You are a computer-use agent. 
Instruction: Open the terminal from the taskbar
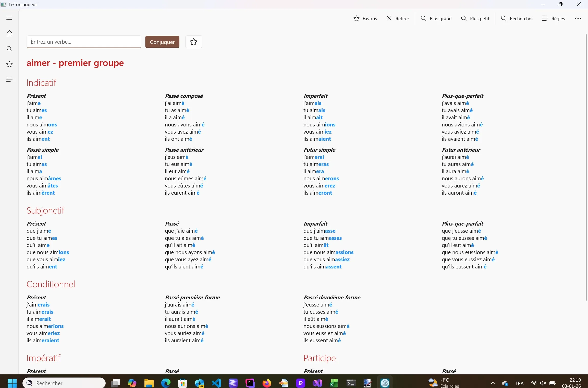tap(351, 383)
